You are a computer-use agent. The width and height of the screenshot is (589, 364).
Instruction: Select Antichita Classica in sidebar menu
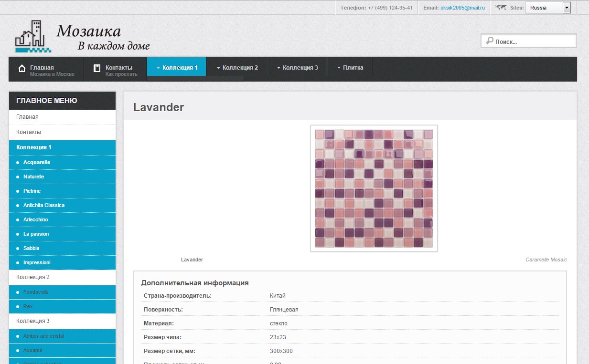(44, 205)
